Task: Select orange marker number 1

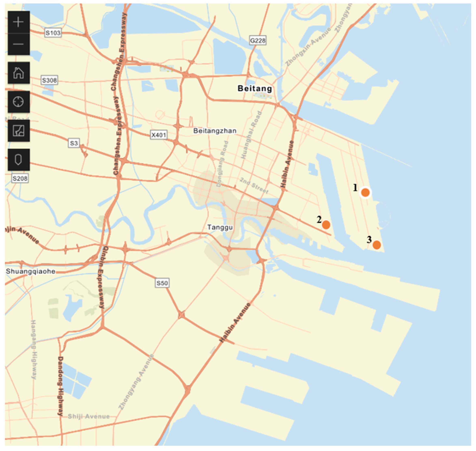Action: click(365, 193)
